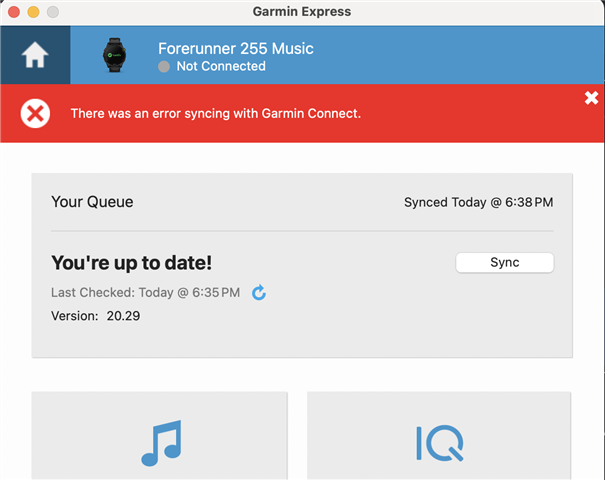This screenshot has height=480, width=605.
Task: Open the Connect IQ apps tile
Action: point(439,436)
